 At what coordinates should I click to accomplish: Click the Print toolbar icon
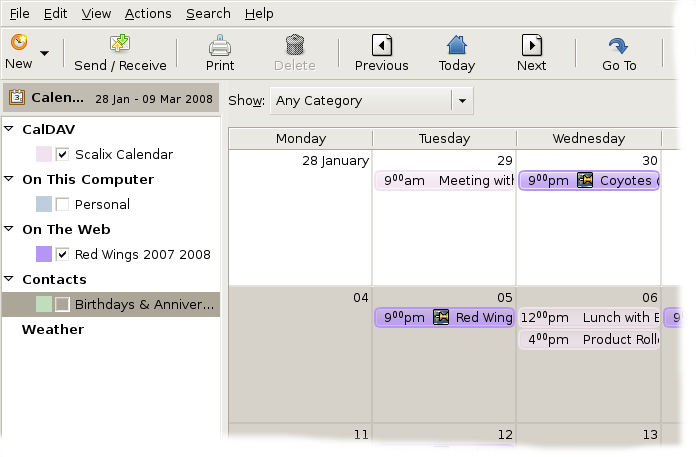(220, 44)
